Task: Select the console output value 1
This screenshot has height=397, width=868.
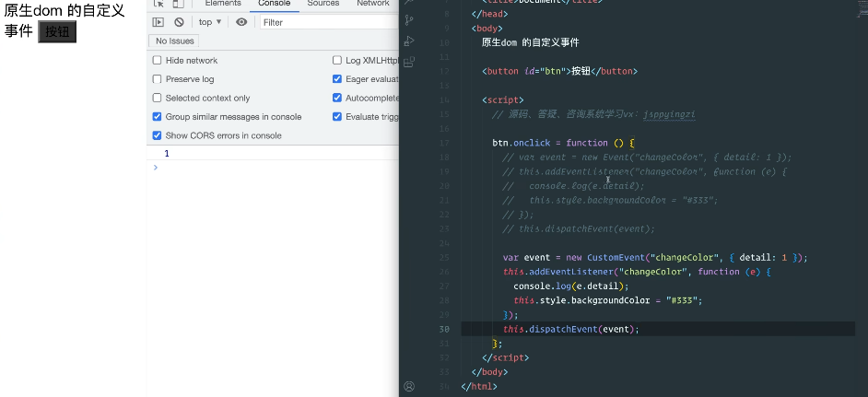Action: point(167,154)
